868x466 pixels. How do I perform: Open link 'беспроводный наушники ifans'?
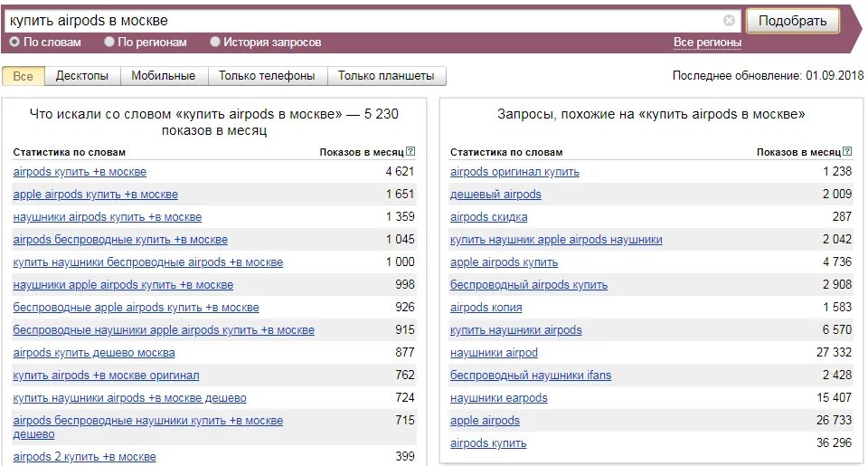(531, 376)
